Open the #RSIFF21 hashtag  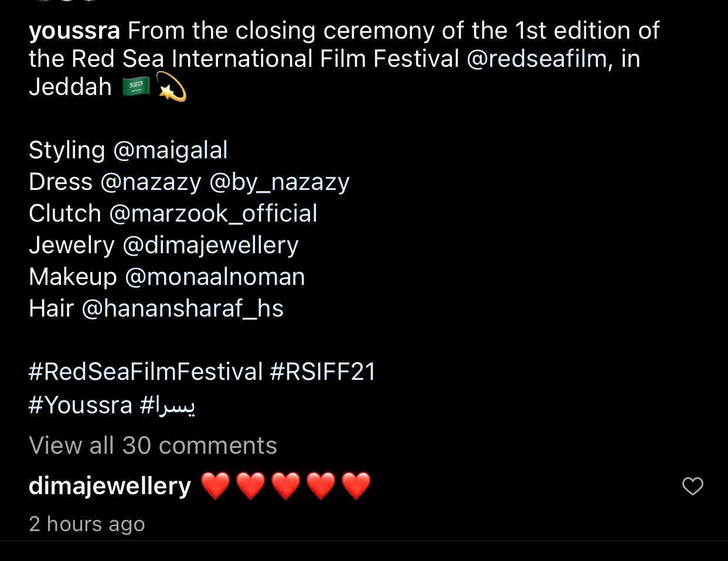[x=323, y=372]
